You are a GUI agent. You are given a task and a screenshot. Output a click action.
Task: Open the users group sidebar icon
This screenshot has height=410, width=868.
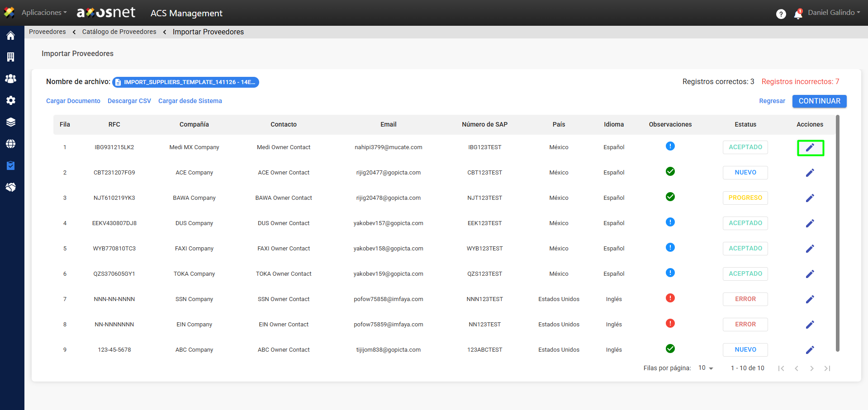(x=11, y=79)
